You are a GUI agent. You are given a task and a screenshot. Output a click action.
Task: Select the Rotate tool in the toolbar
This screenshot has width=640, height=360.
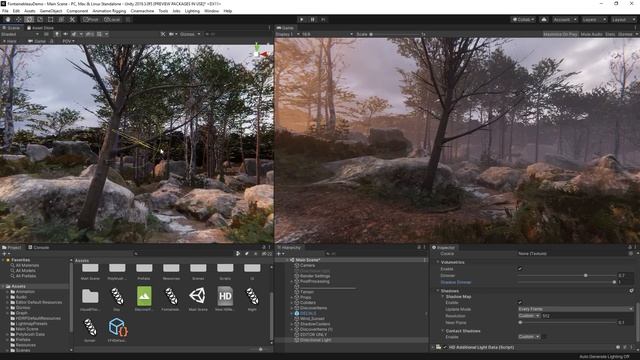[x=29, y=20]
